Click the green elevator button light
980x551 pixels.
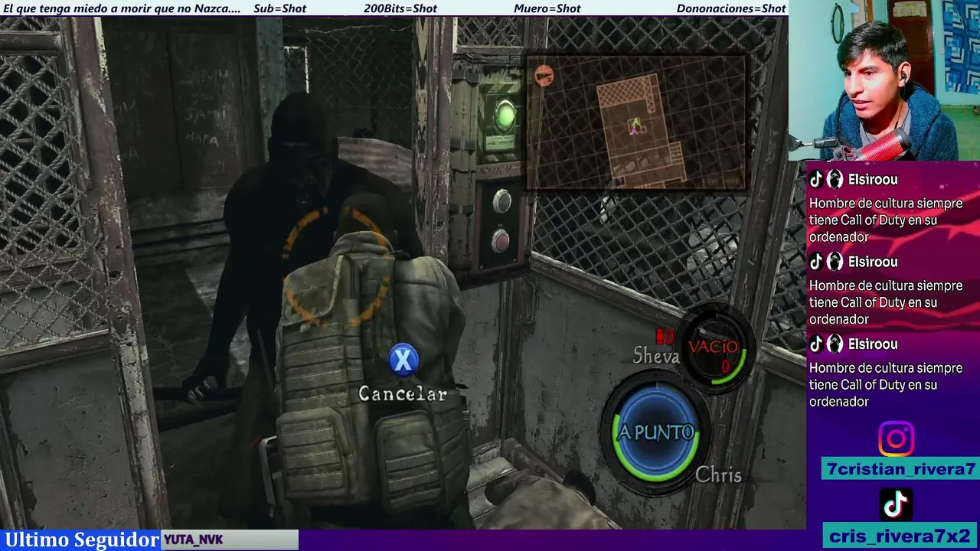pyautogui.click(x=505, y=117)
